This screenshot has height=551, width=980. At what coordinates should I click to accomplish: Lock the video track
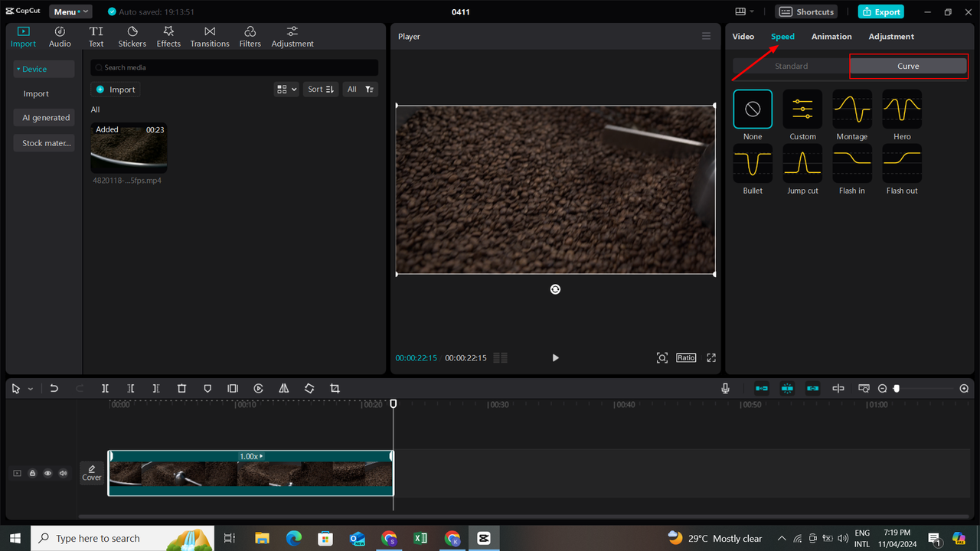[x=32, y=473]
